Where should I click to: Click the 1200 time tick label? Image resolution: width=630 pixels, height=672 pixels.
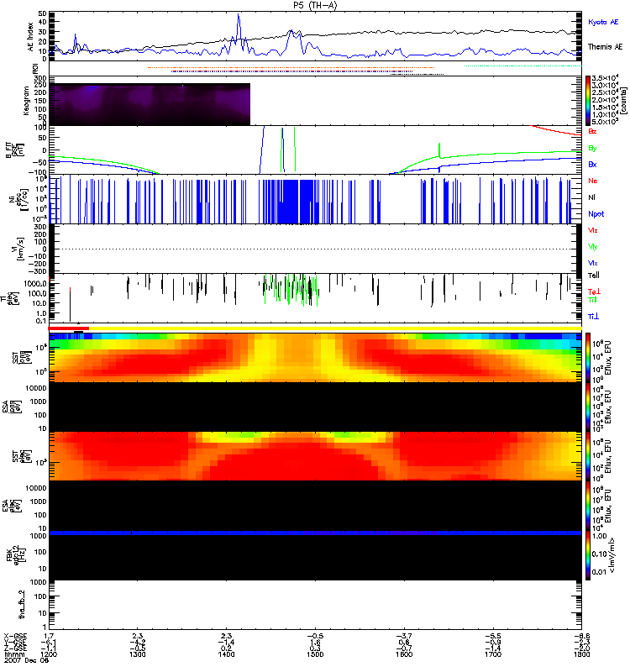(49, 654)
